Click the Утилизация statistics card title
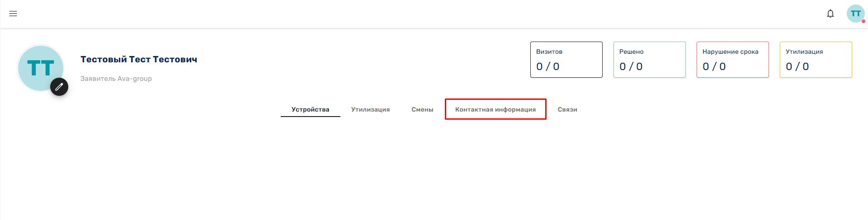Screen dimensions: 868x220 (804, 51)
